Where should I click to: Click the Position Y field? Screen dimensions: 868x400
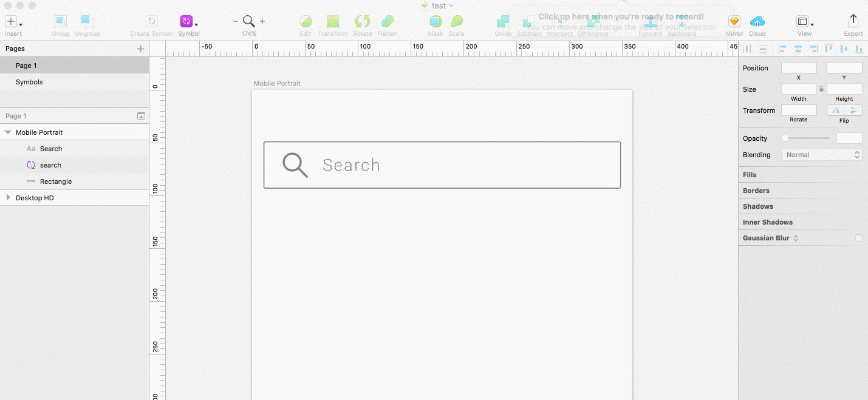[x=844, y=68]
